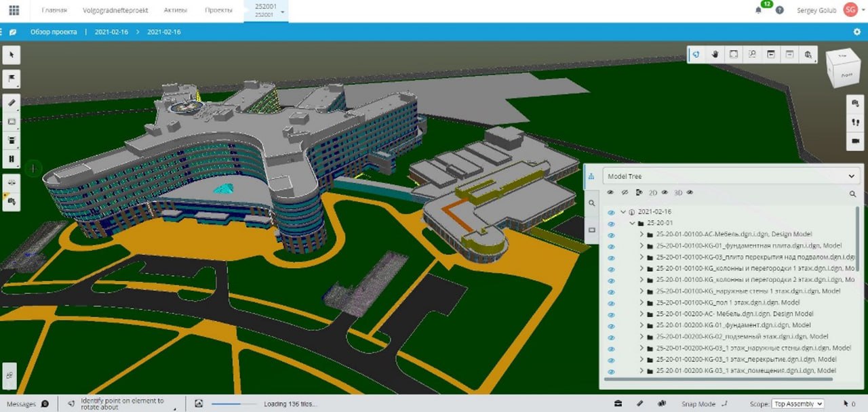Hide 25-20-01-00100-KG-01_фундаментная плита model
868x412 pixels.
pyautogui.click(x=611, y=247)
